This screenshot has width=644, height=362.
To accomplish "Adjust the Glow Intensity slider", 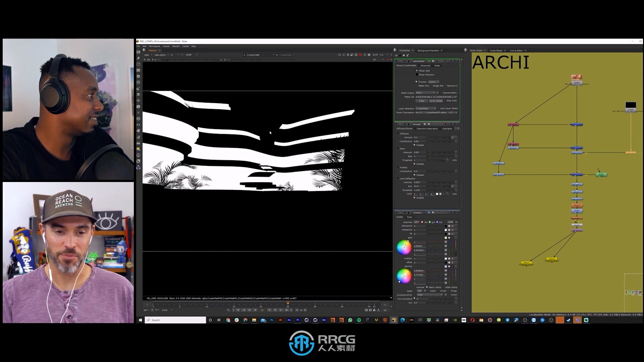I will tap(440, 153).
